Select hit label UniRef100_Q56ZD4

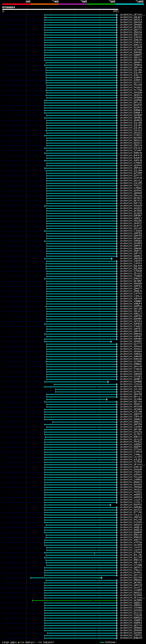131,259
